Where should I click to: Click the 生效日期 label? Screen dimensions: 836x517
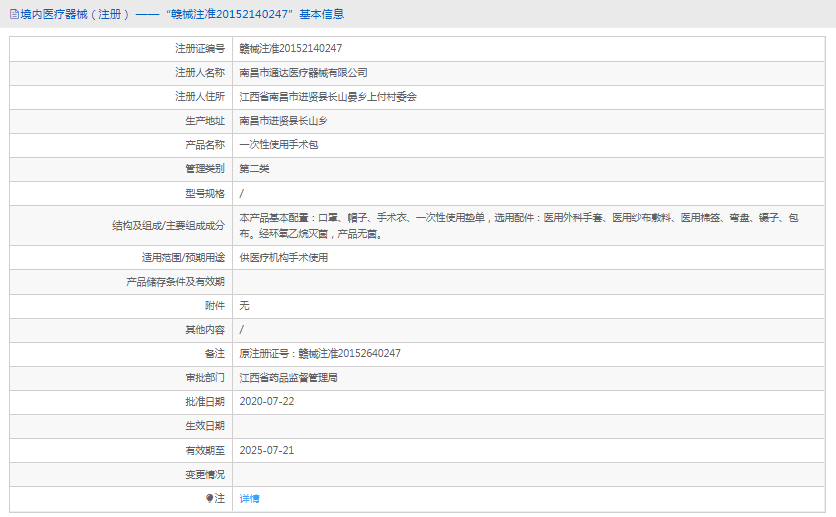pos(205,426)
